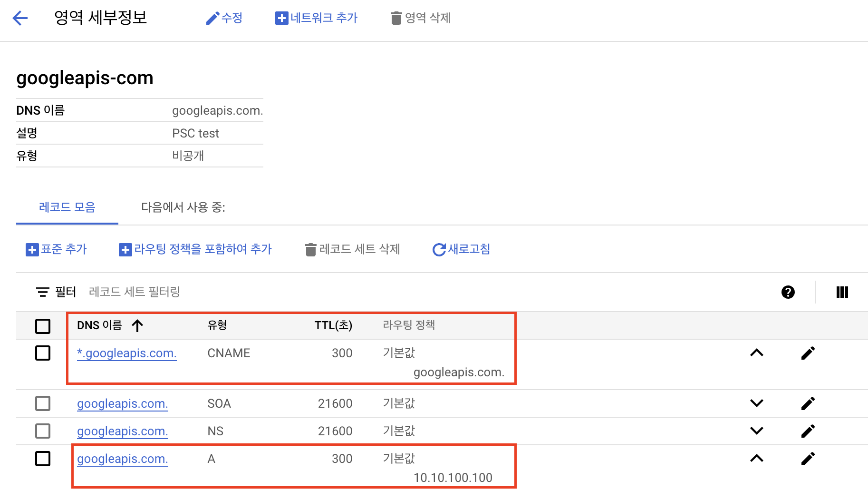
Task: Click the 10.10.100.100 record value
Action: 453,478
